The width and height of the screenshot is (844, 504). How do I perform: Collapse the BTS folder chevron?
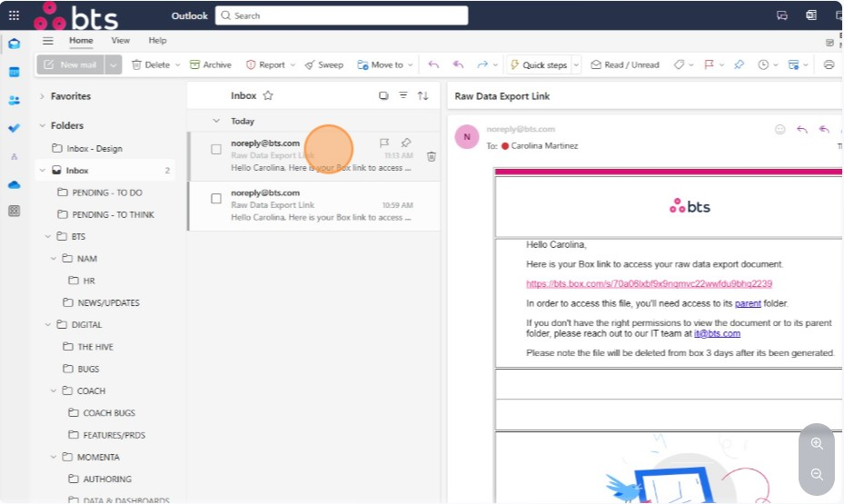(48, 236)
